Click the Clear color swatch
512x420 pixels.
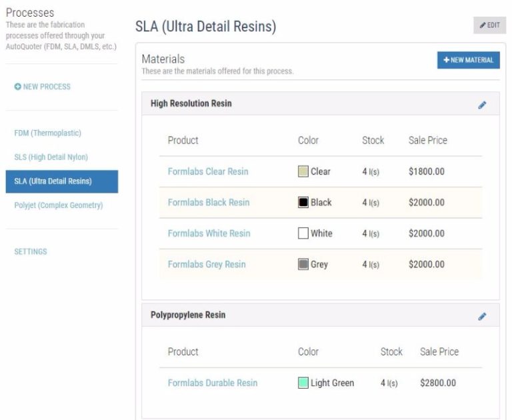[x=303, y=171]
